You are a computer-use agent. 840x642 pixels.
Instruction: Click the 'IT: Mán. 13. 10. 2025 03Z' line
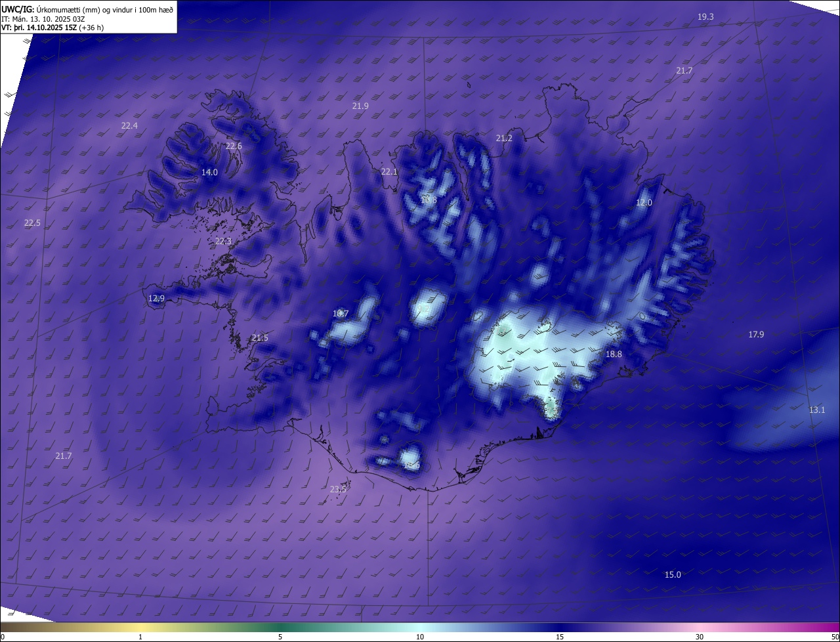[x=43, y=19]
